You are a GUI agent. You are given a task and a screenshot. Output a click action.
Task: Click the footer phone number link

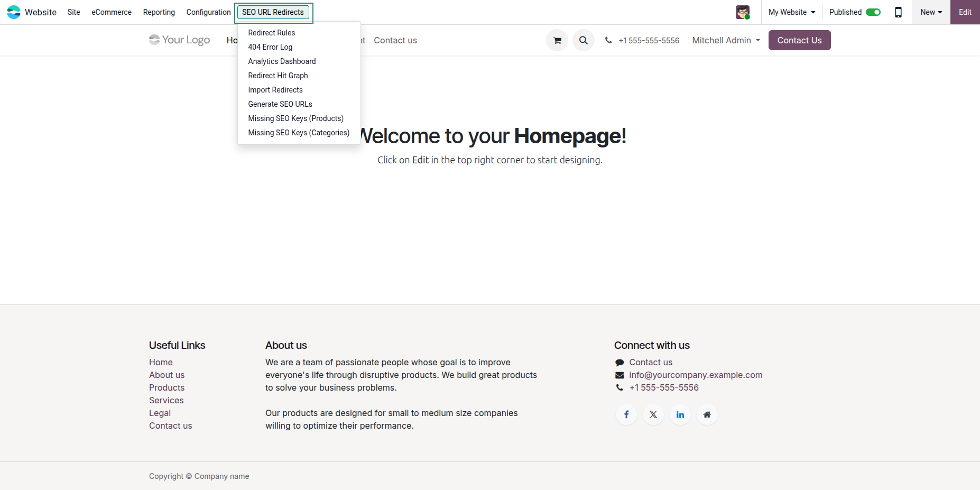(x=664, y=387)
